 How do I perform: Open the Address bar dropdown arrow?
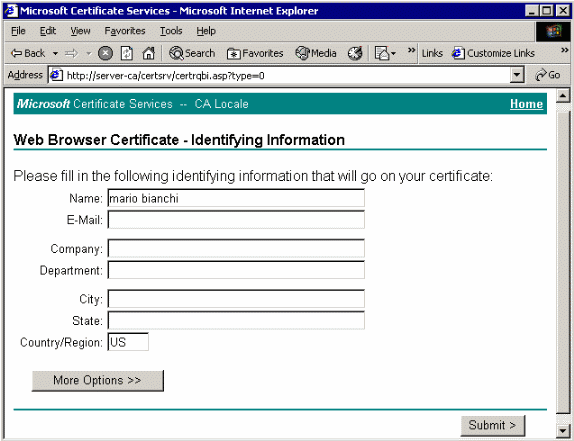[517, 75]
